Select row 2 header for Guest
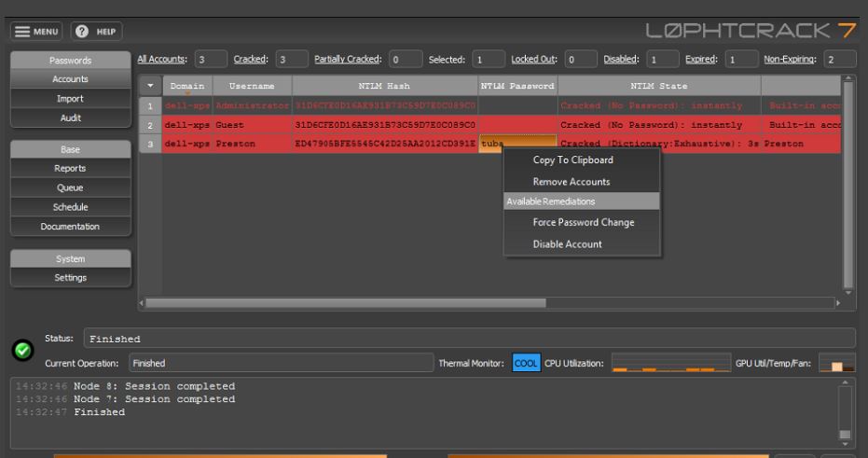 click(x=150, y=125)
